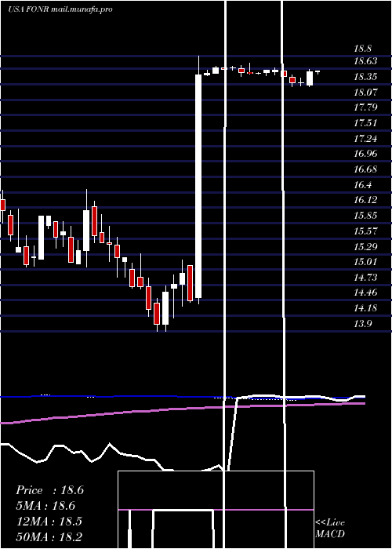This screenshot has height=549, width=392.
Task: Click the 17.51 price axis label
Action: 365,123
